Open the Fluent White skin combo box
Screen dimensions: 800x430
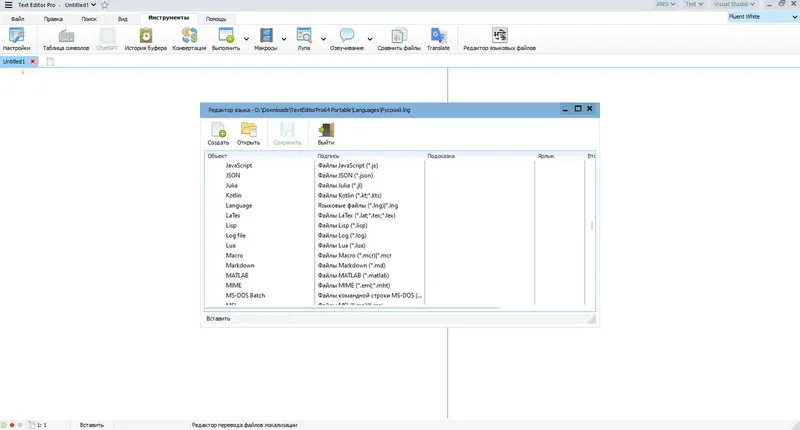[763, 17]
